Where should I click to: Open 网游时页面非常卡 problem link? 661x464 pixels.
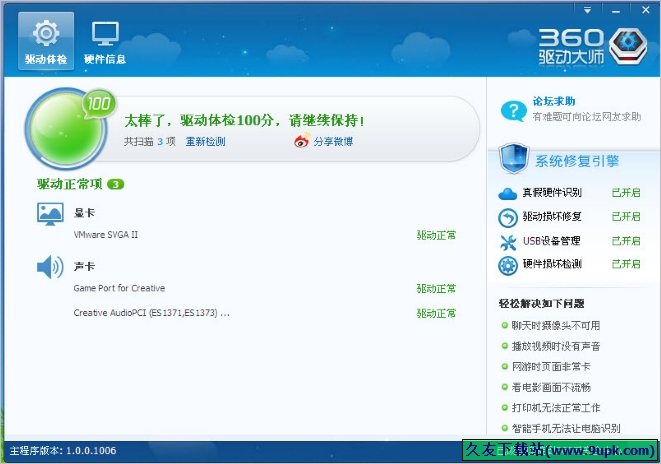point(551,367)
